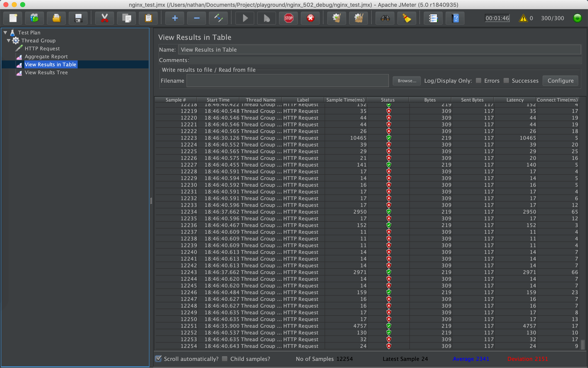Click the Clear All broom icons button
Viewport: 588px width, 368px height.
pos(358,18)
